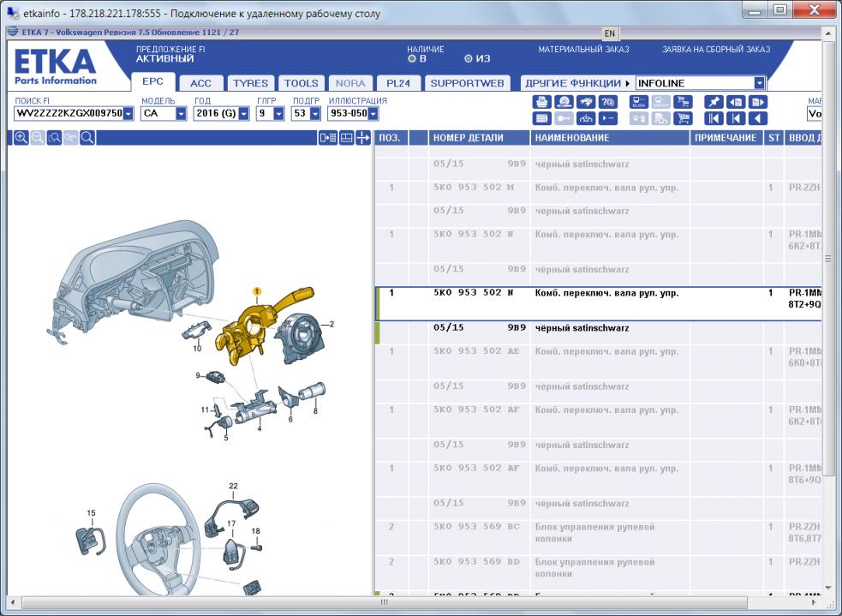Open the ?@ help inquiry icon

pos(607,101)
